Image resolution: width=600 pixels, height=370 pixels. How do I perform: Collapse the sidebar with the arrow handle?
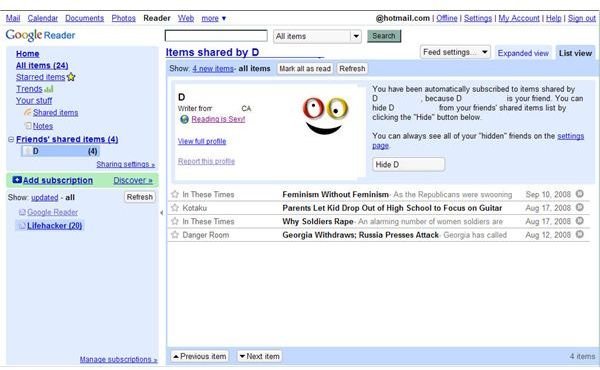pos(161,213)
